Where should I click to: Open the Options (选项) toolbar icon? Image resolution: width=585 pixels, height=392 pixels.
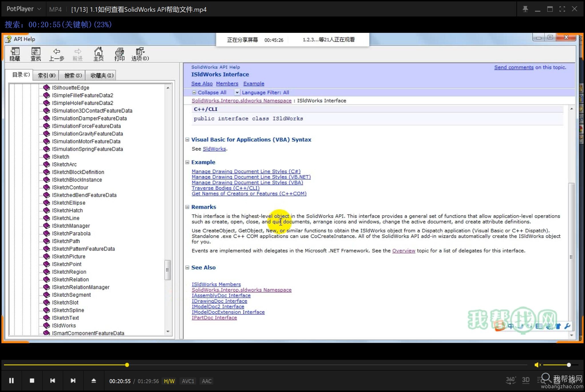[x=140, y=54]
